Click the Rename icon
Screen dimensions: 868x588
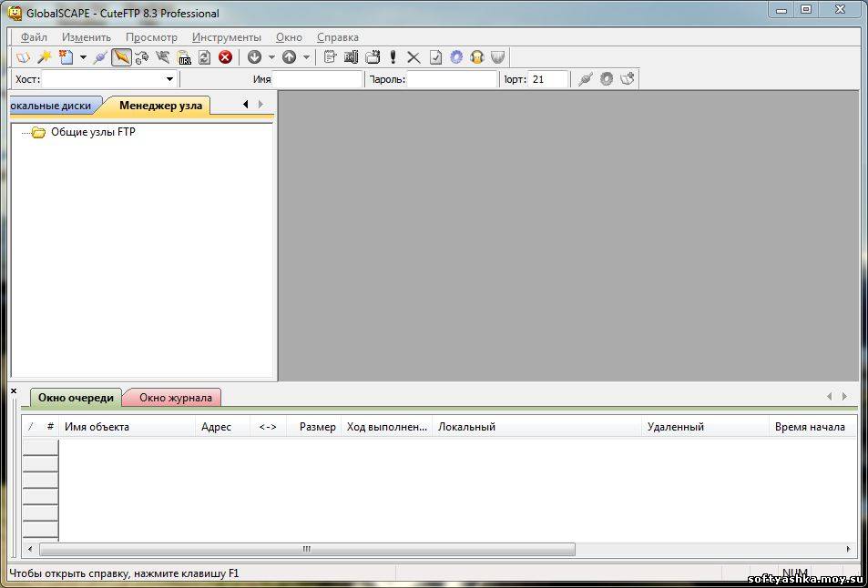click(352, 57)
